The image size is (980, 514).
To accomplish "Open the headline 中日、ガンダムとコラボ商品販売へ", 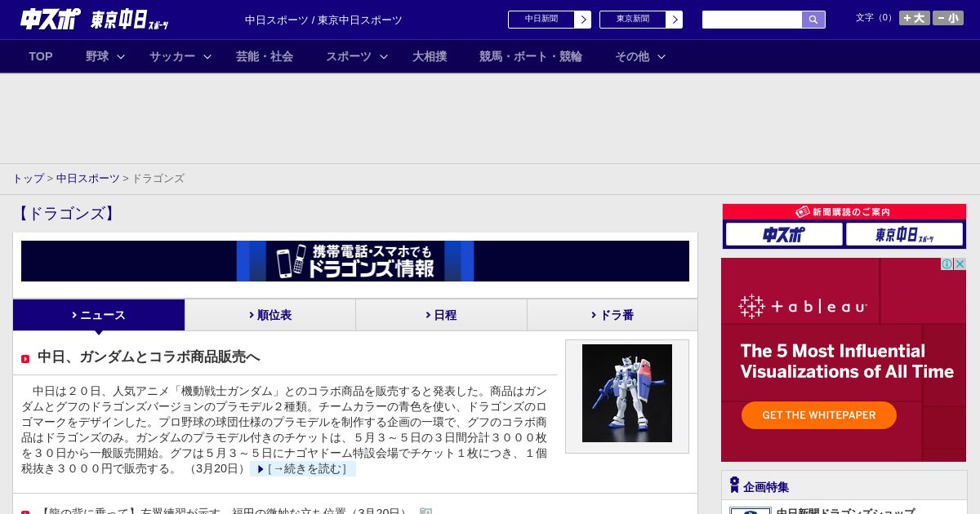I will coord(149,357).
